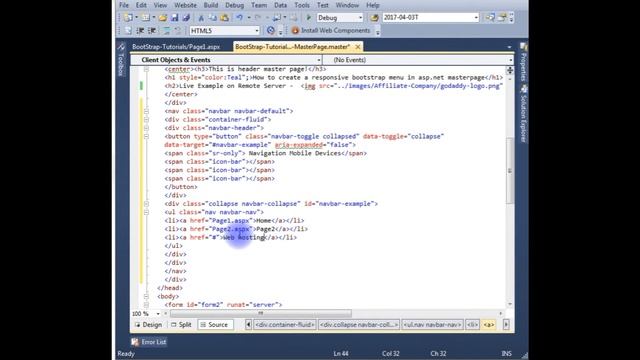This screenshot has height=360, width=640.
Task: Switch to Split view
Action: coord(181,325)
